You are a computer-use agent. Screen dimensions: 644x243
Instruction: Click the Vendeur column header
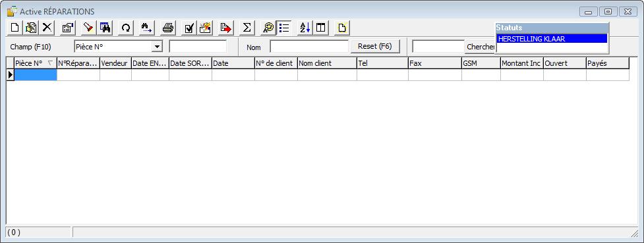pos(115,63)
